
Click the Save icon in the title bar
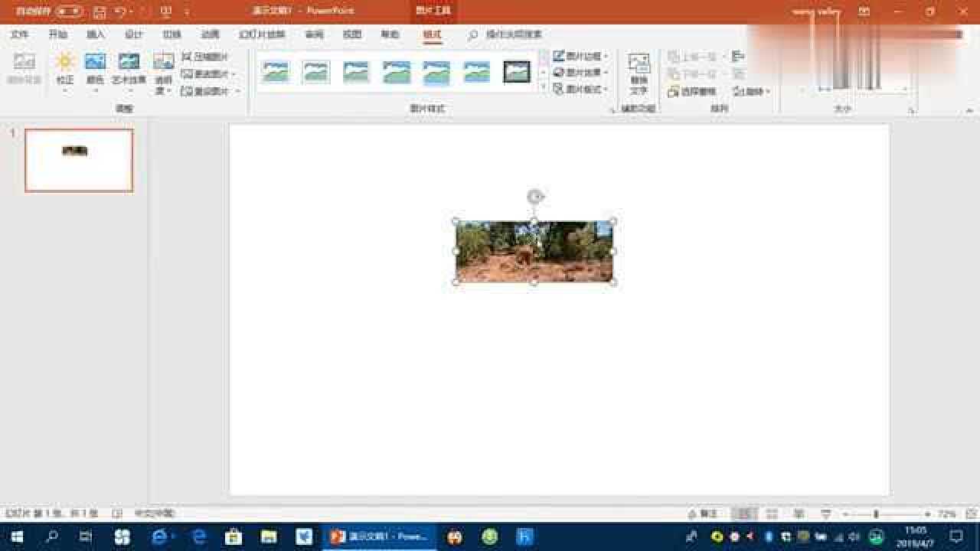pyautogui.click(x=100, y=11)
